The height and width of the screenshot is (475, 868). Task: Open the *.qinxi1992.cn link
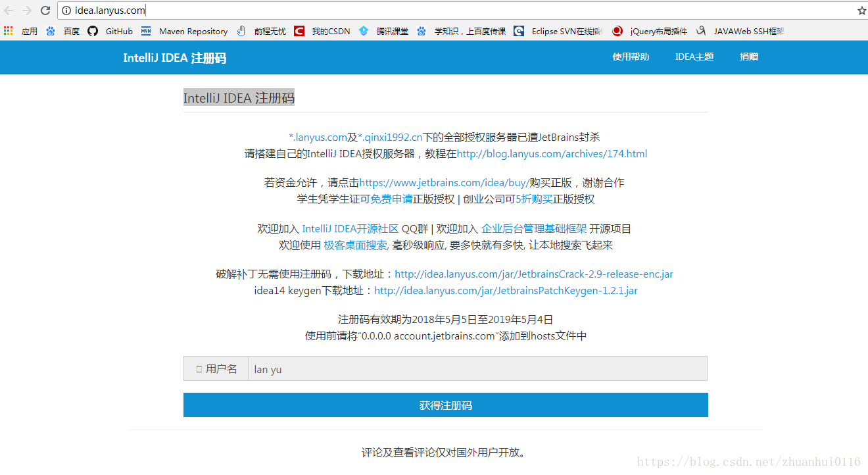pos(390,137)
